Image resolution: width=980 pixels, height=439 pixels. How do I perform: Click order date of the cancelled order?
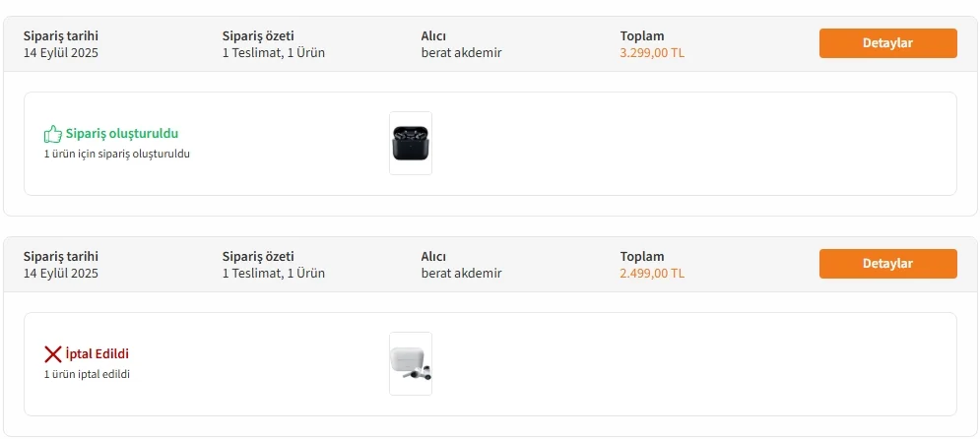coord(61,274)
